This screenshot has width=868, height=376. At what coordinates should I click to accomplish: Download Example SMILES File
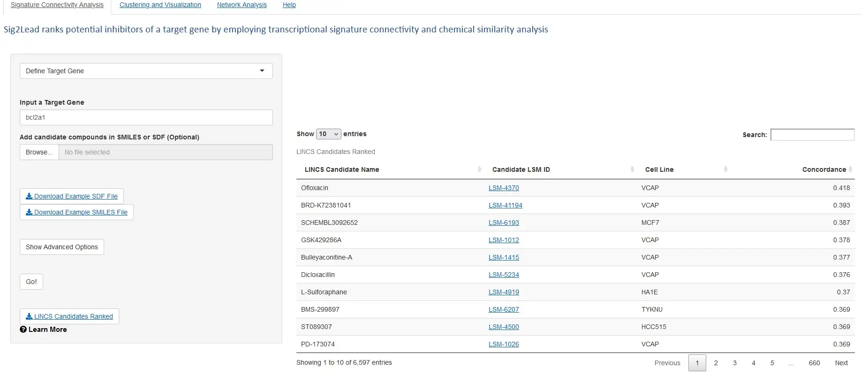(76, 212)
